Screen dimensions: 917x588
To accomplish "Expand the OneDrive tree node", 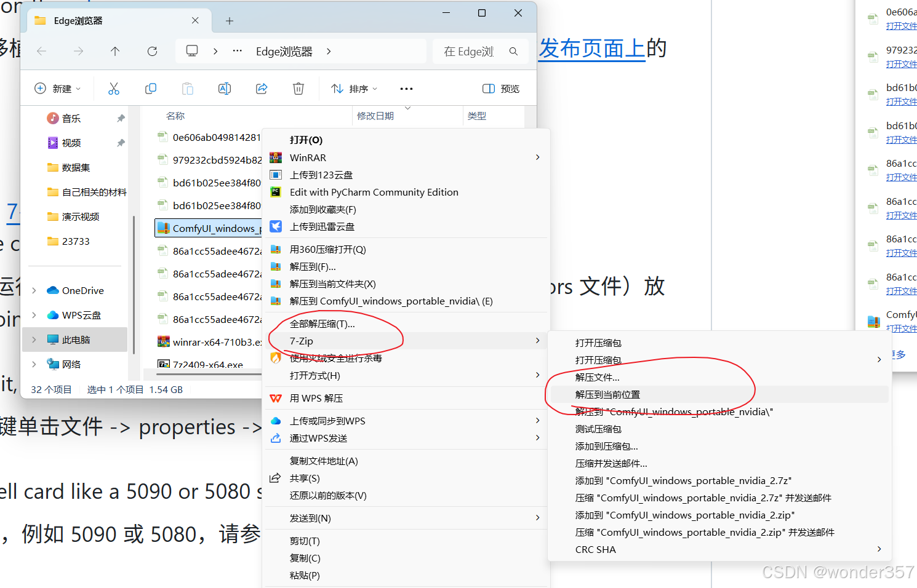I will 34,290.
